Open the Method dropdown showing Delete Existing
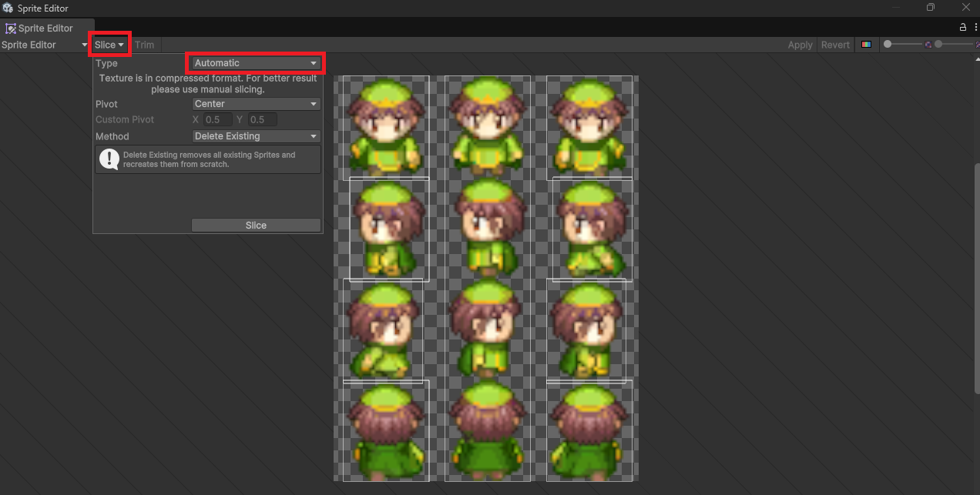Viewport: 980px width, 495px height. [x=256, y=135]
